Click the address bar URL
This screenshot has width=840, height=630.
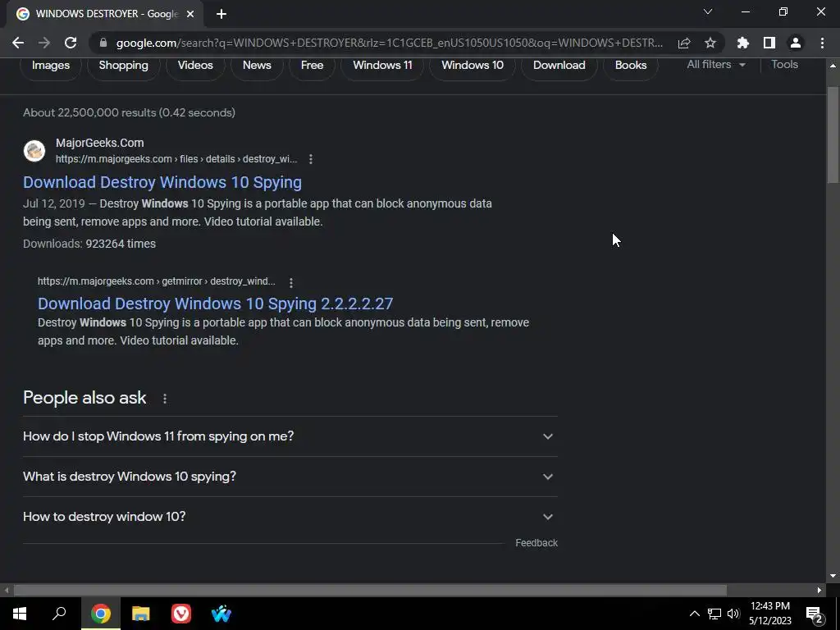390,43
